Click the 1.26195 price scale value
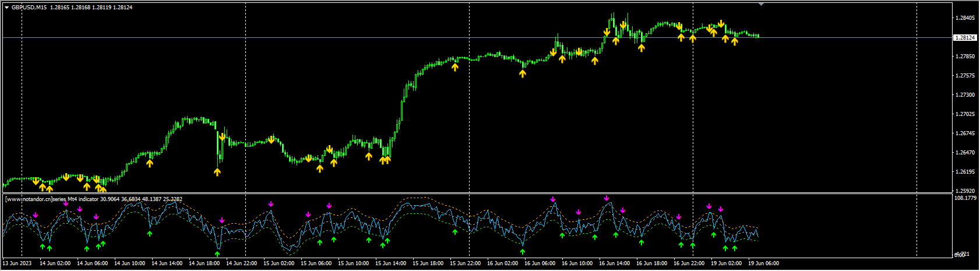Image resolution: width=980 pixels, height=271 pixels. click(x=965, y=172)
